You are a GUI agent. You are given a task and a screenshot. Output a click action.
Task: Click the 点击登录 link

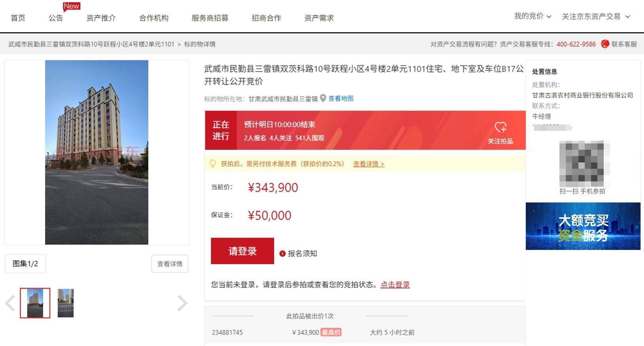(x=394, y=285)
